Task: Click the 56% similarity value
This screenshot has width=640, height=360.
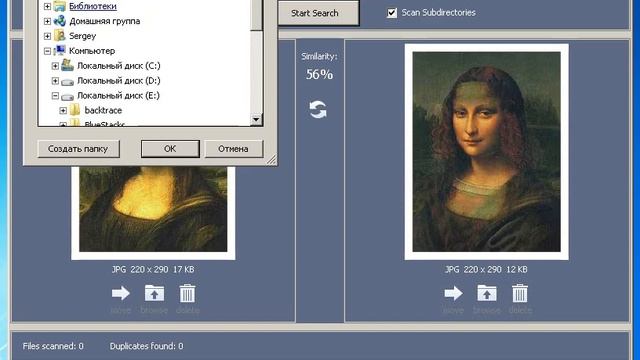Action: tap(319, 74)
